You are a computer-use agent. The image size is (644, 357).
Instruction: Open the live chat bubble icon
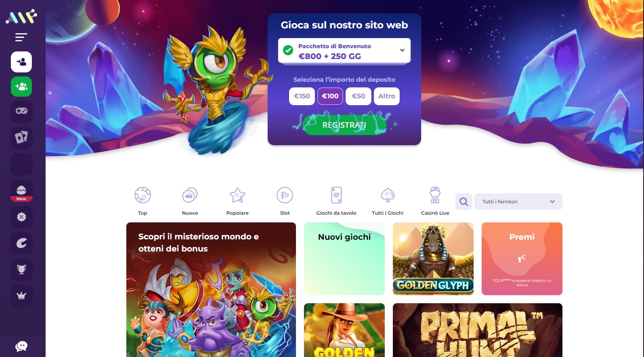[x=21, y=346]
